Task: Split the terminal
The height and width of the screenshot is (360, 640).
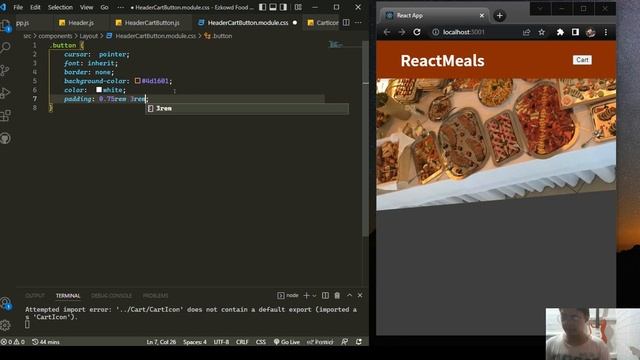Action: [325, 295]
